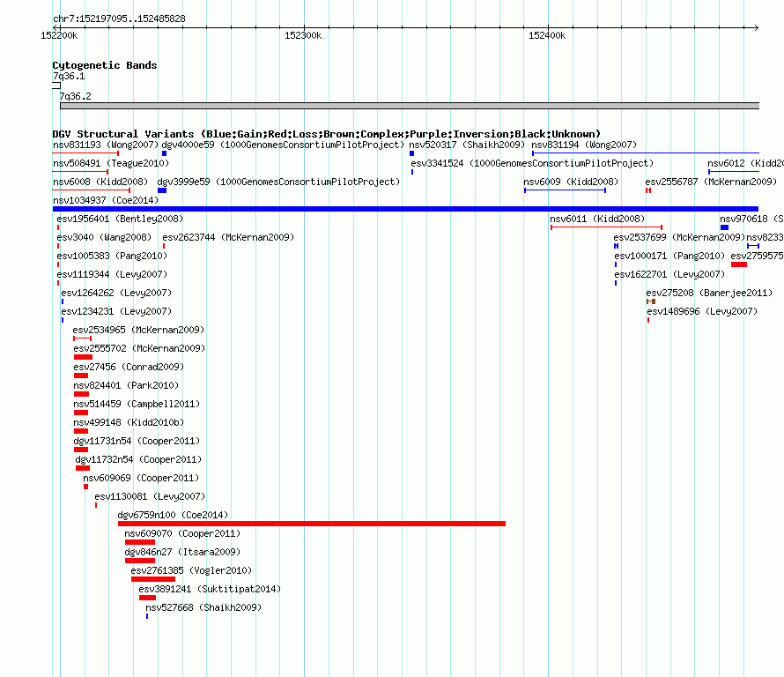
Task: Select the esv2537699 (McKernan2009) label
Action: tap(679, 237)
